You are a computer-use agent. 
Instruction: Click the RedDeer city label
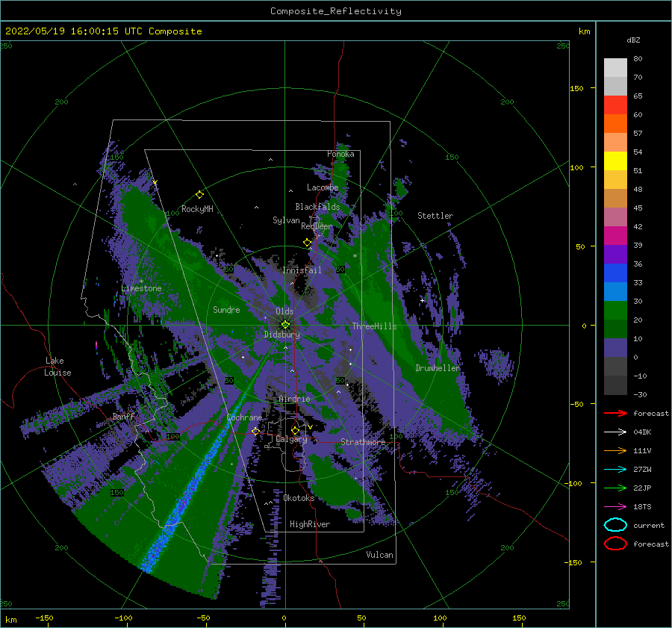(x=317, y=226)
